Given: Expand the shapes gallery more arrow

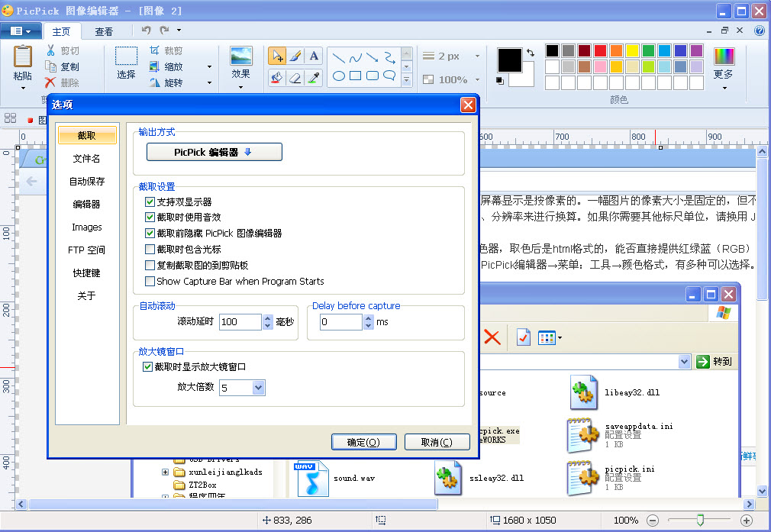Looking at the screenshot, I should pyautogui.click(x=407, y=79).
